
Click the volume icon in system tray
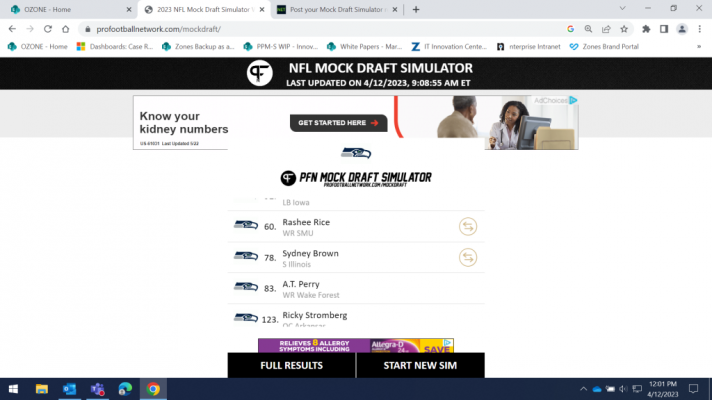[623, 389]
